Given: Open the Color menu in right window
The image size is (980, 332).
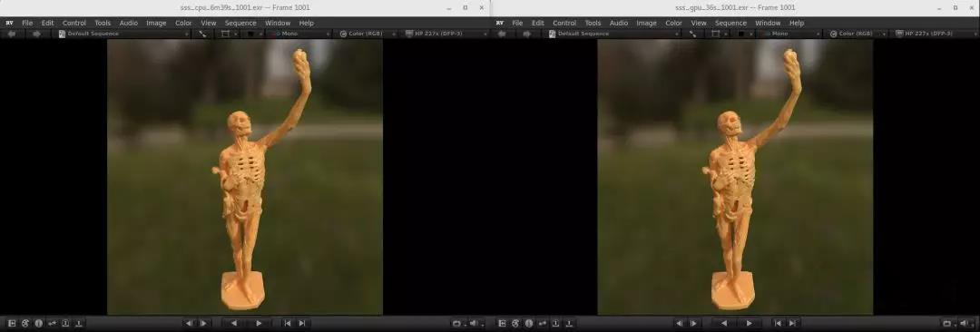Looking at the screenshot, I should [673, 24].
